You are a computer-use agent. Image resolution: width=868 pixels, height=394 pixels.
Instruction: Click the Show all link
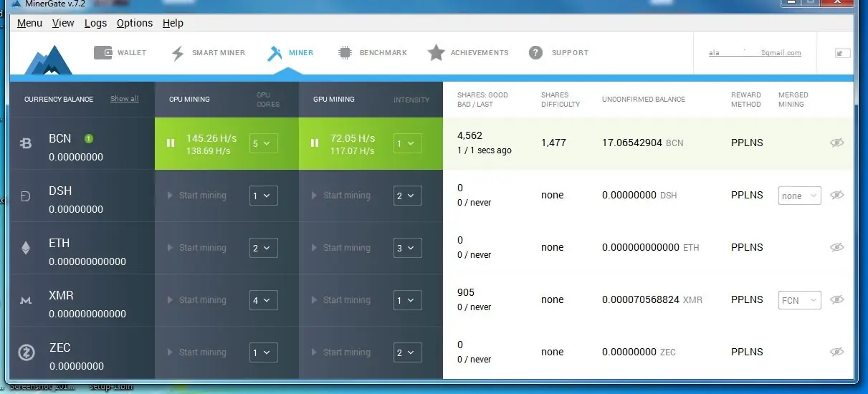(124, 99)
